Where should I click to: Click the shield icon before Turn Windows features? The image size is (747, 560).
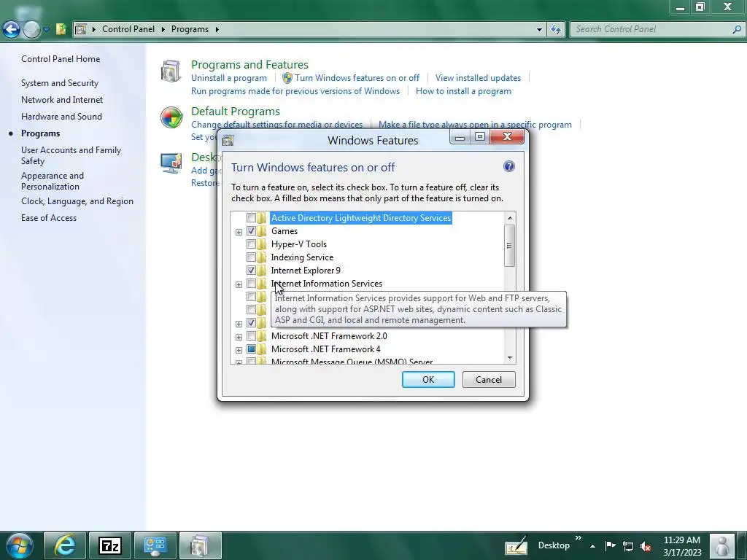coord(287,77)
